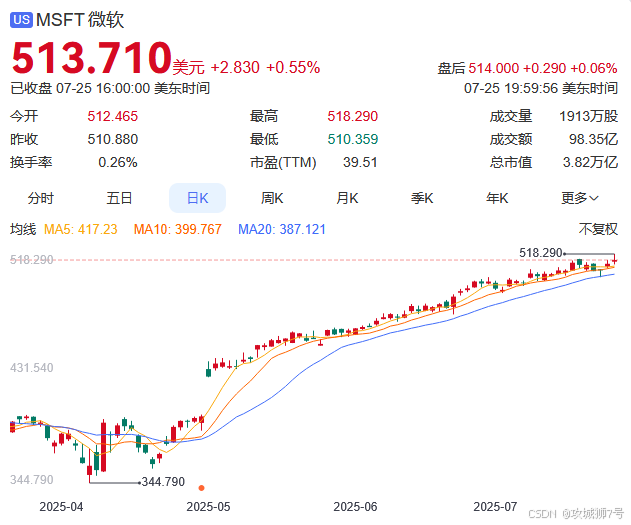Click the latest candlestick on the chart

[x=615, y=261]
